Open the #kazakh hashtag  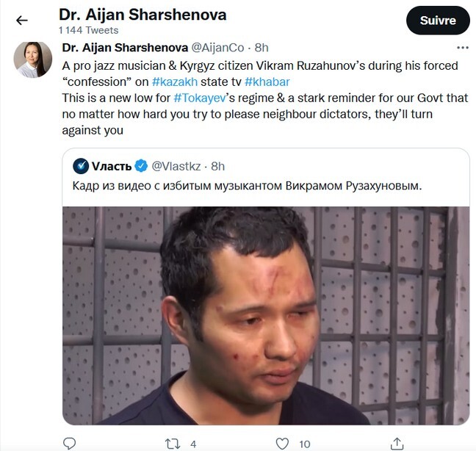point(175,82)
